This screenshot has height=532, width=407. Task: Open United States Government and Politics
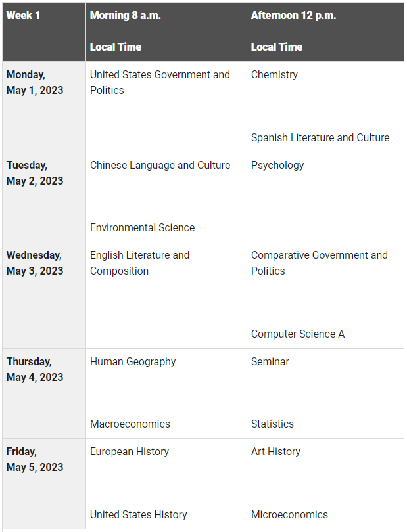pyautogui.click(x=160, y=83)
